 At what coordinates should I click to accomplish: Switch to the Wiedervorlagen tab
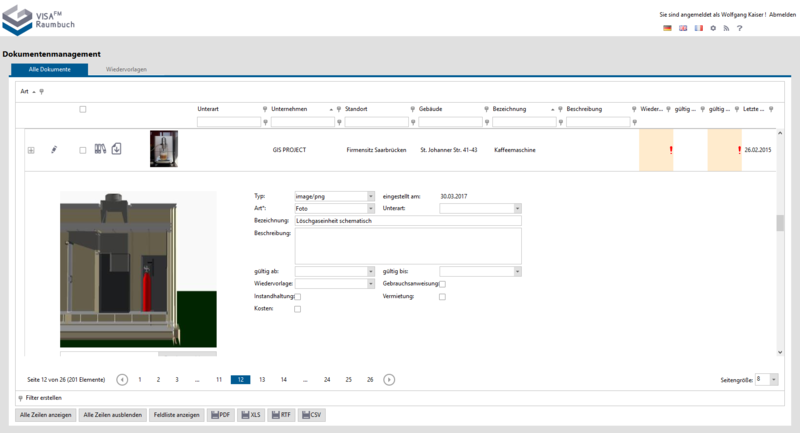point(126,69)
